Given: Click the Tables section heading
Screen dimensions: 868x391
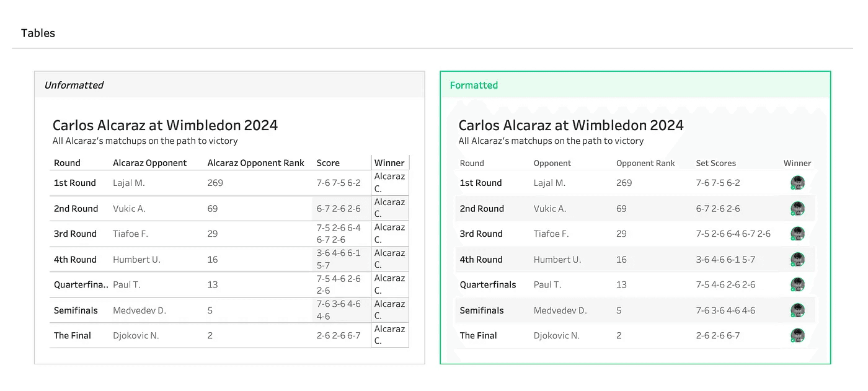Looking at the screenshot, I should 38,33.
